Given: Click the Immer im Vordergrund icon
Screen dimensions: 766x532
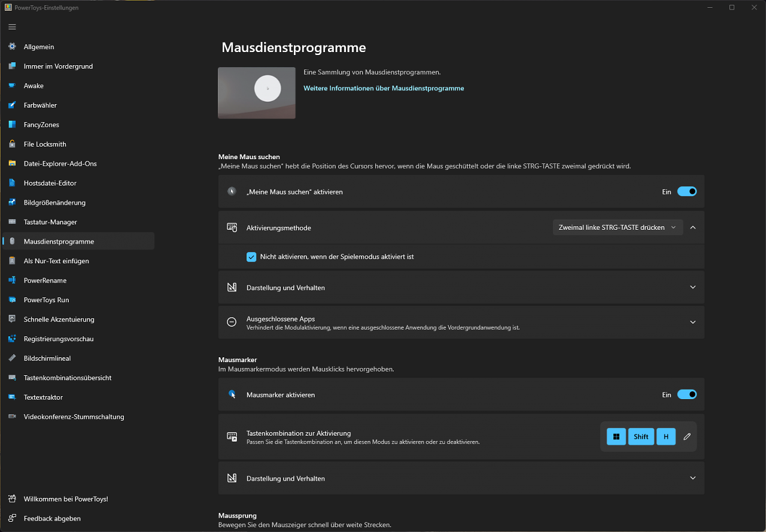Looking at the screenshot, I should tap(12, 66).
